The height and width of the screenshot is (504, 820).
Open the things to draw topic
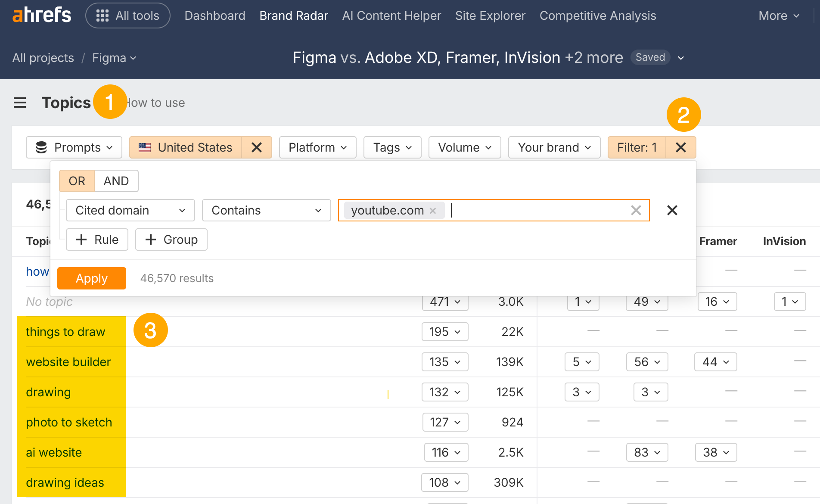[65, 332]
